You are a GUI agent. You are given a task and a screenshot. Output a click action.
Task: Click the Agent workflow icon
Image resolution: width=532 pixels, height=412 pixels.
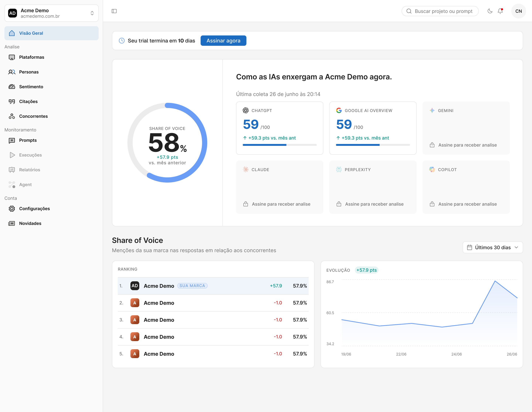click(x=12, y=185)
